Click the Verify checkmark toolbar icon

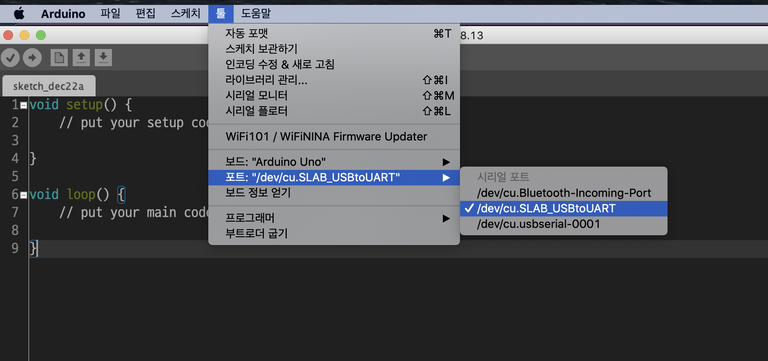coord(10,58)
